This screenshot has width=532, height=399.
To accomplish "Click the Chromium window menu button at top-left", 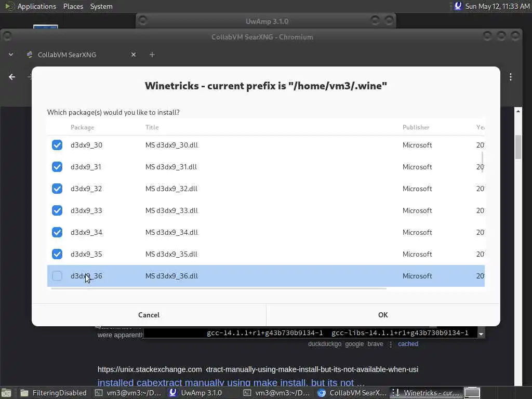I will click(7, 36).
